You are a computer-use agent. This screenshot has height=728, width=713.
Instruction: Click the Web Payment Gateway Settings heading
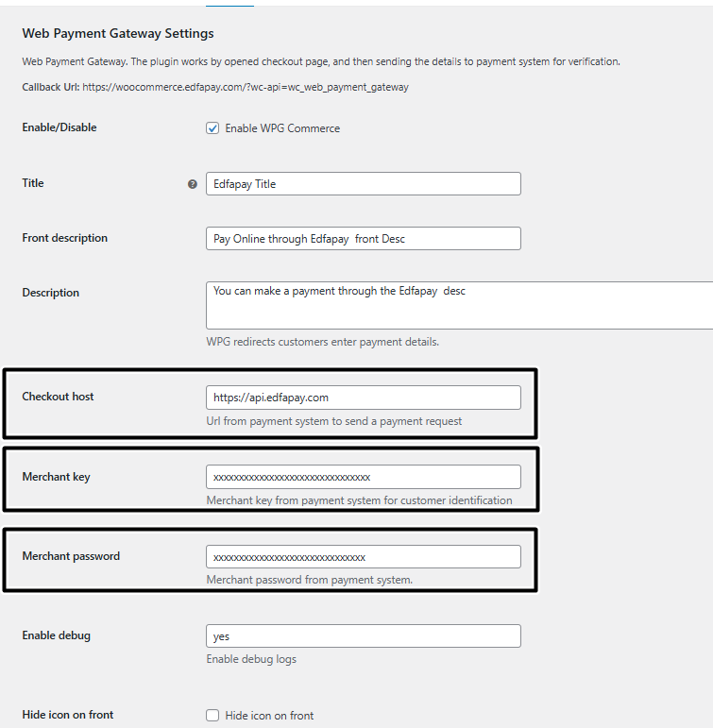118,33
